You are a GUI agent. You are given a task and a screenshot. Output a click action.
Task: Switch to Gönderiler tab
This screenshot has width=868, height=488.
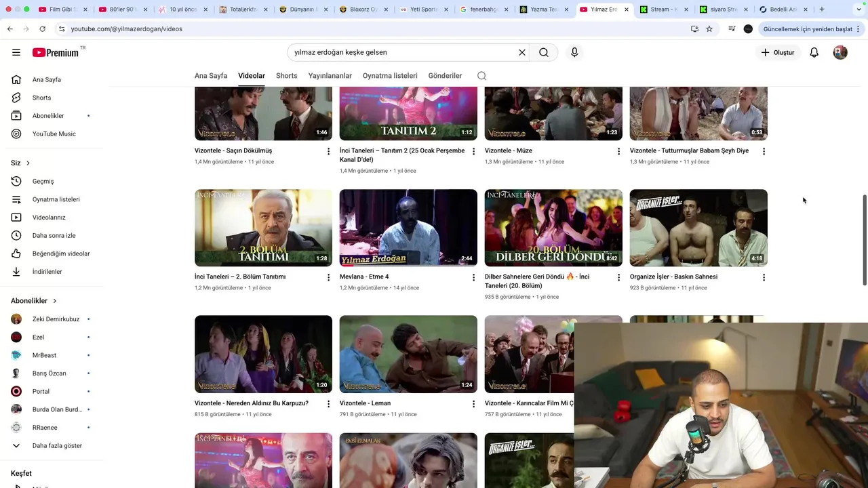[x=445, y=76]
